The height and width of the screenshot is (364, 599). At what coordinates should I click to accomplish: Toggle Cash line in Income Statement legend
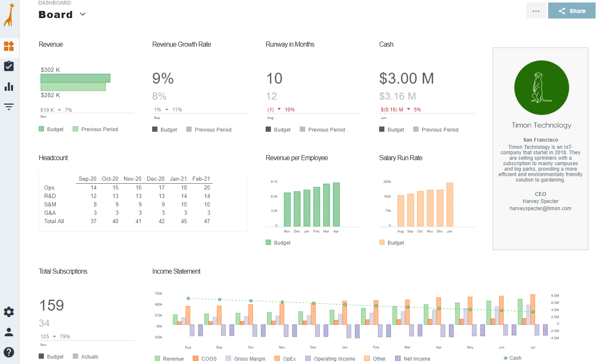click(x=512, y=358)
